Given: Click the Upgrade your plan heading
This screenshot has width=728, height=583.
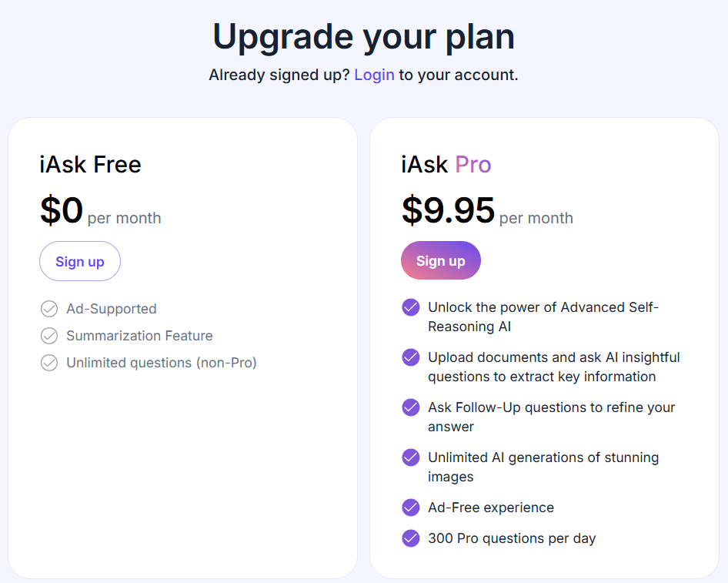Looking at the screenshot, I should coord(363,36).
